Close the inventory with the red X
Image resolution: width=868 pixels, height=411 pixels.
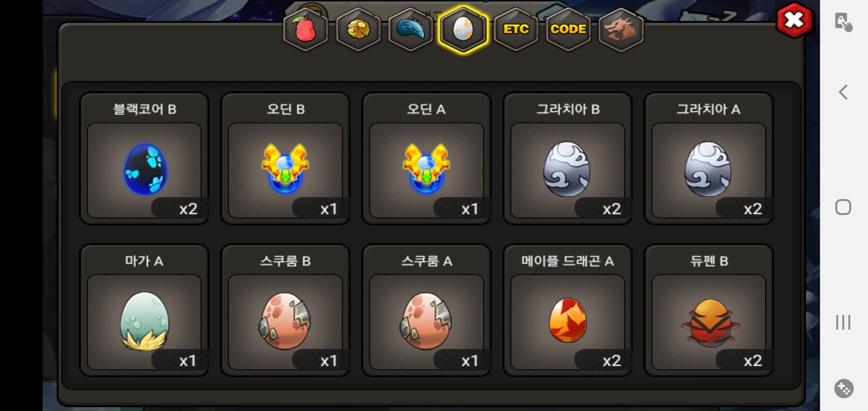click(x=794, y=21)
